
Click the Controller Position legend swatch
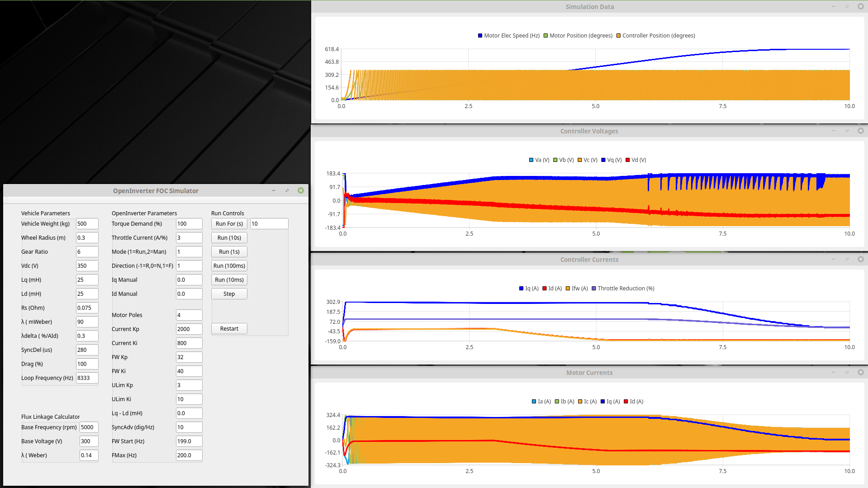point(618,36)
